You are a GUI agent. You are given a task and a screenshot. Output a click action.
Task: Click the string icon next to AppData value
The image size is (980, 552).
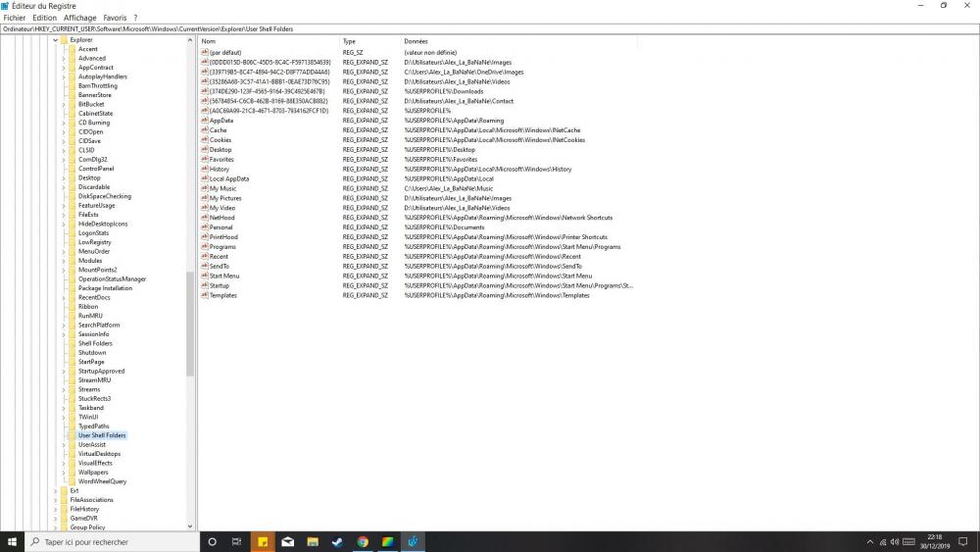pos(205,120)
